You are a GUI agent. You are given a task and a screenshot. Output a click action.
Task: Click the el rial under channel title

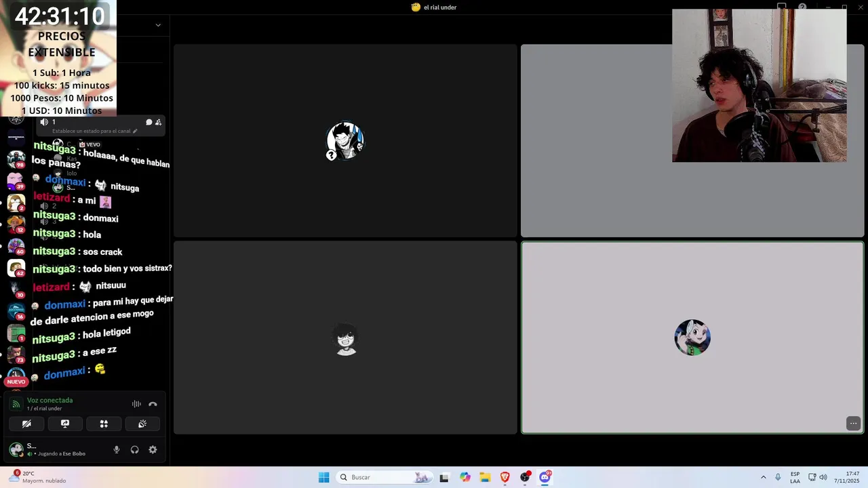[440, 7]
